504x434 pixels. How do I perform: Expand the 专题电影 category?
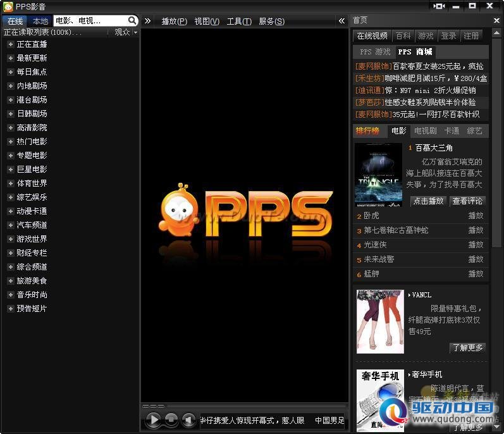pos(11,156)
